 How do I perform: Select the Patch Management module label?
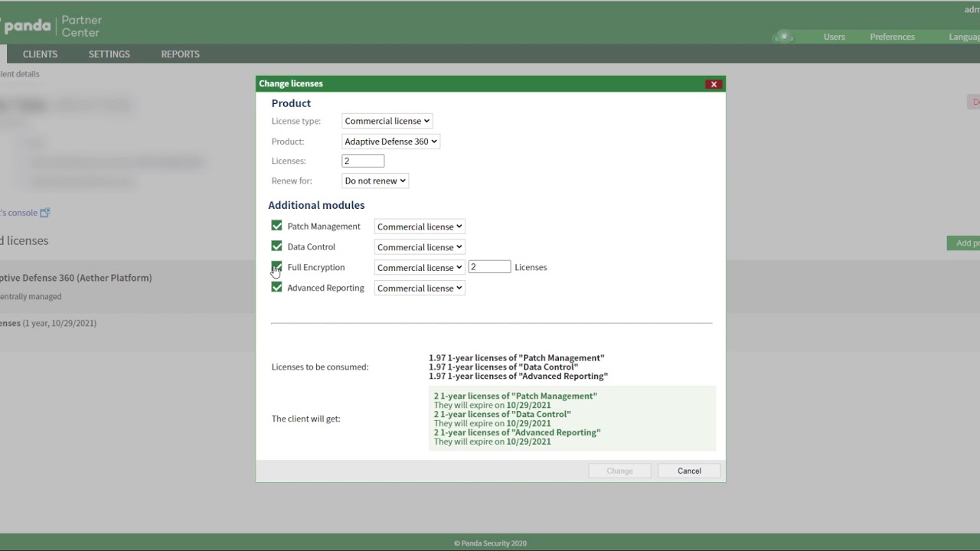pos(324,227)
